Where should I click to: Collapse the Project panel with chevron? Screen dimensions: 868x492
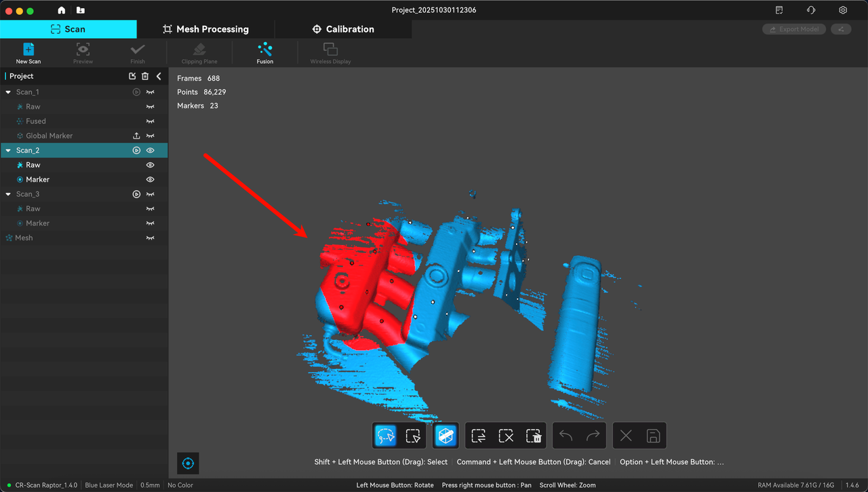pyautogui.click(x=159, y=76)
